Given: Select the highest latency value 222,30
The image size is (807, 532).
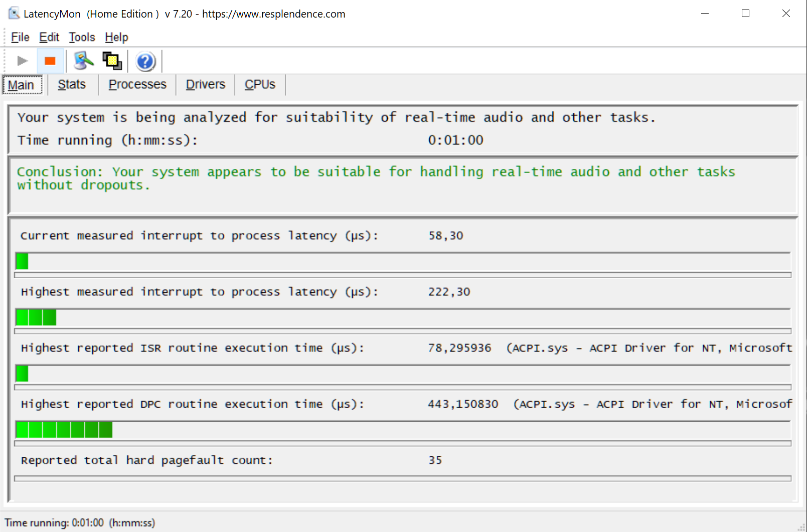Looking at the screenshot, I should click(x=449, y=292).
